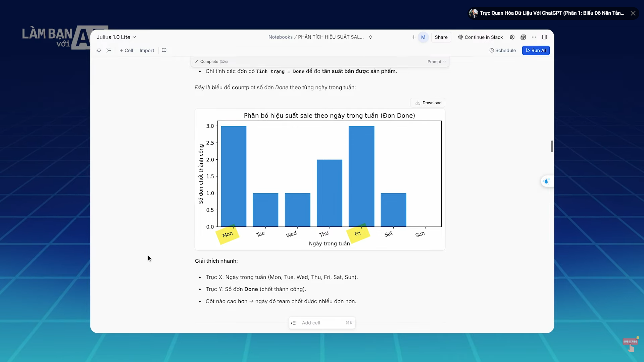Download the sales chart image
644x362 pixels.
point(428,102)
